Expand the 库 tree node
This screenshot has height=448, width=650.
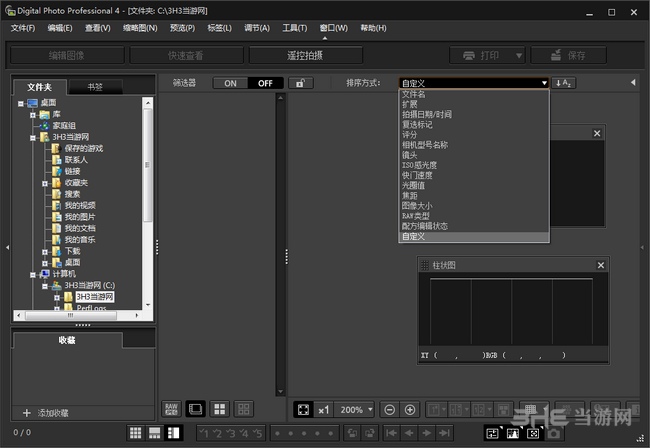32,115
